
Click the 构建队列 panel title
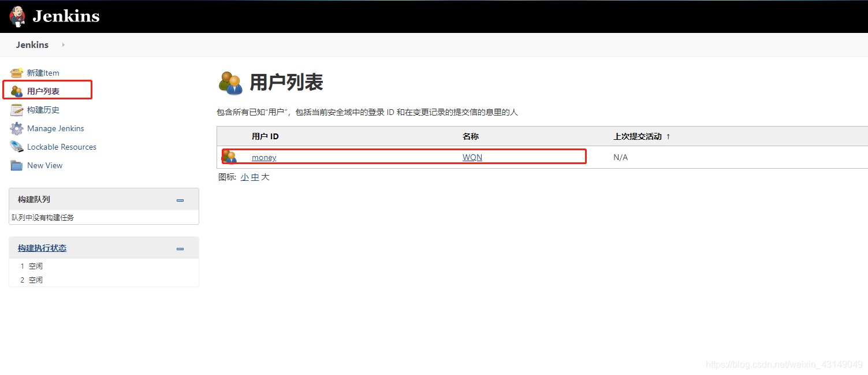[x=34, y=199]
